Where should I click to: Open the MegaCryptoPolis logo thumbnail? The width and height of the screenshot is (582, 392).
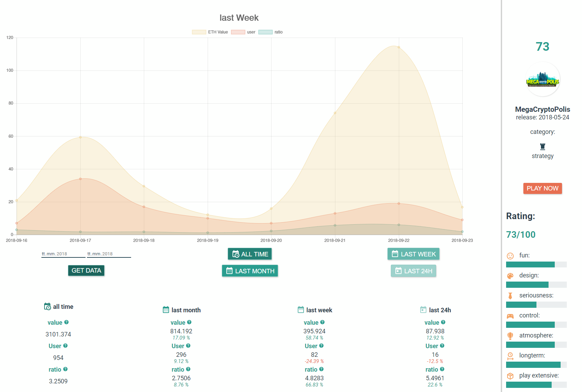pyautogui.click(x=542, y=79)
